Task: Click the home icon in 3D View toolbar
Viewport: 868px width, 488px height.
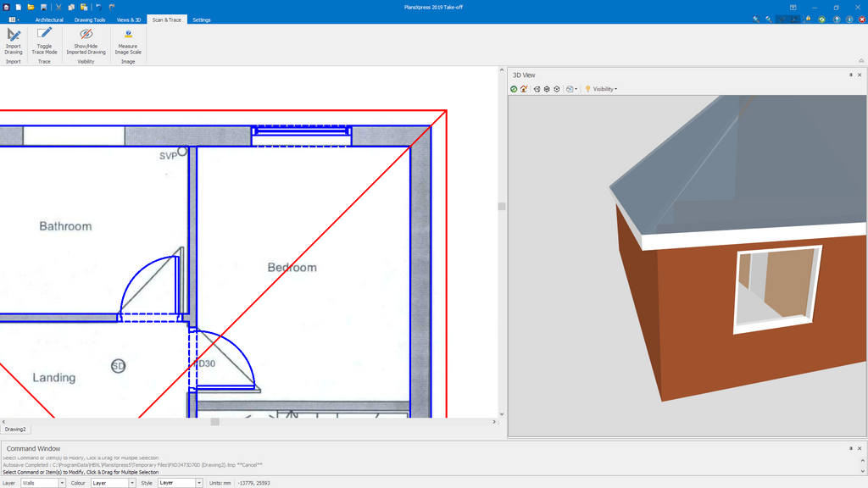Action: (524, 89)
